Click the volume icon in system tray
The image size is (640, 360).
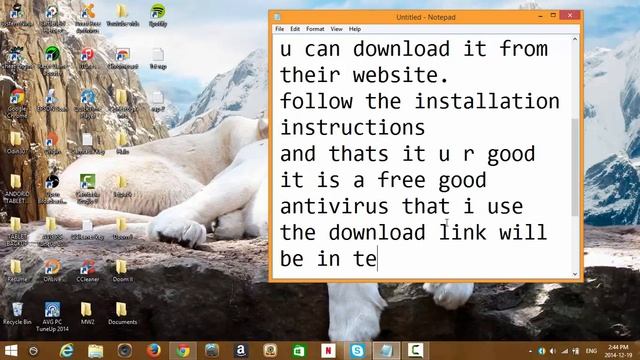point(553,351)
